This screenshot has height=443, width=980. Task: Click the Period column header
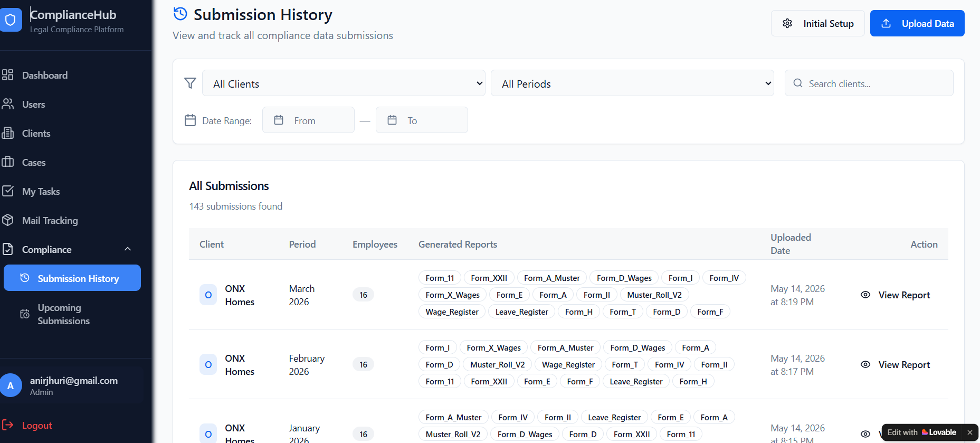point(302,244)
